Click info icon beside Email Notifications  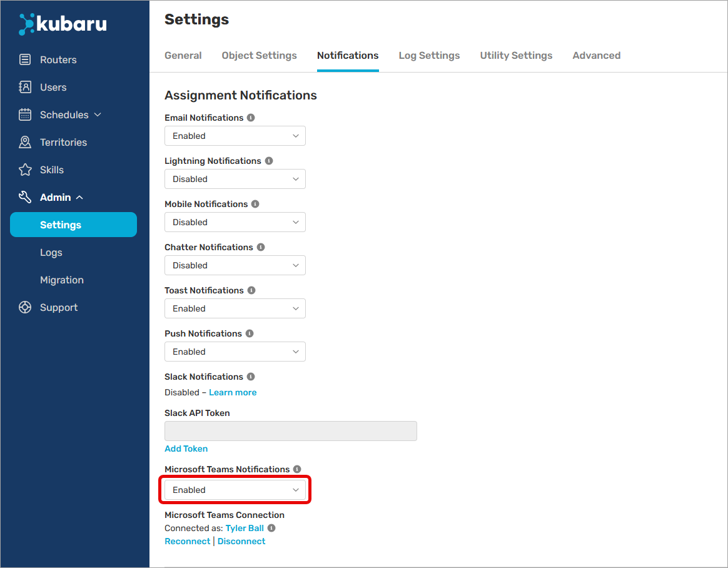[x=251, y=118]
